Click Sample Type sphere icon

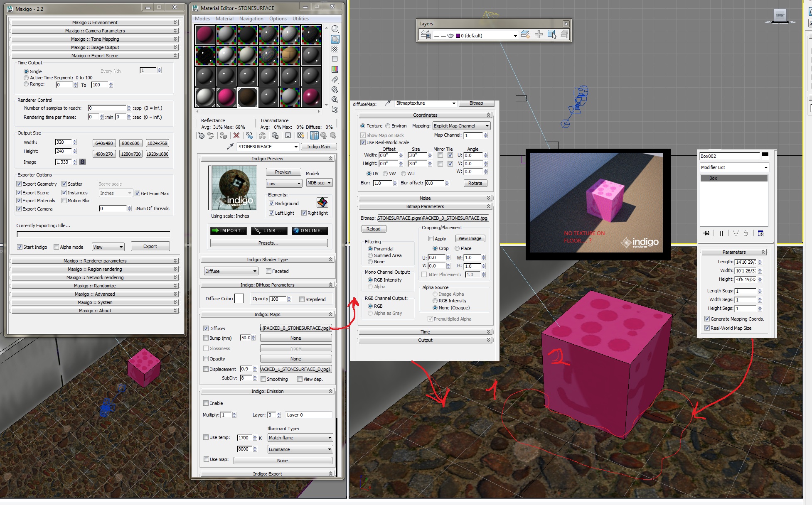click(x=335, y=29)
